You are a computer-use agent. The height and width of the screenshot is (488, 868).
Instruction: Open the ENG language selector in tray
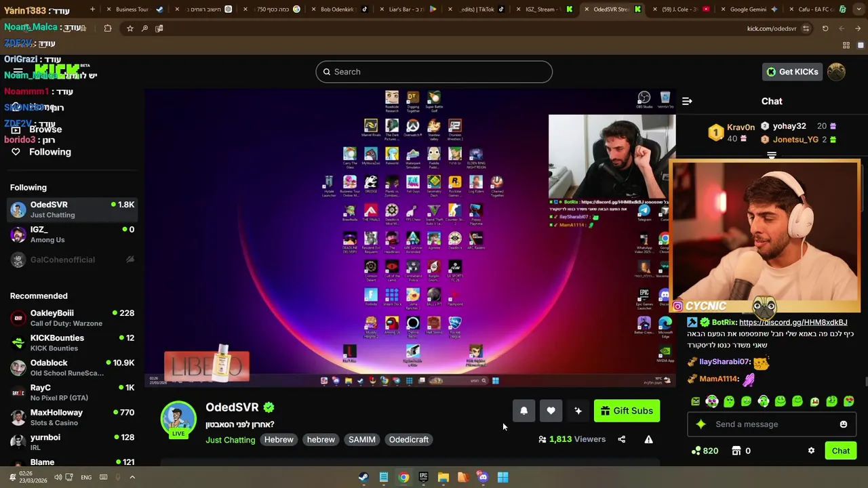point(86,477)
